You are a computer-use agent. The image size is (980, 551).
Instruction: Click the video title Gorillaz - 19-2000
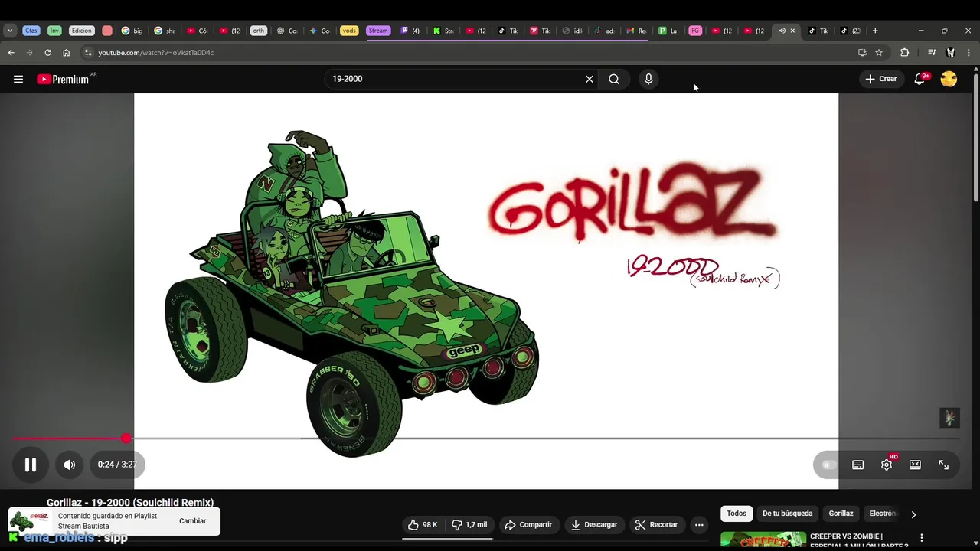click(x=130, y=503)
